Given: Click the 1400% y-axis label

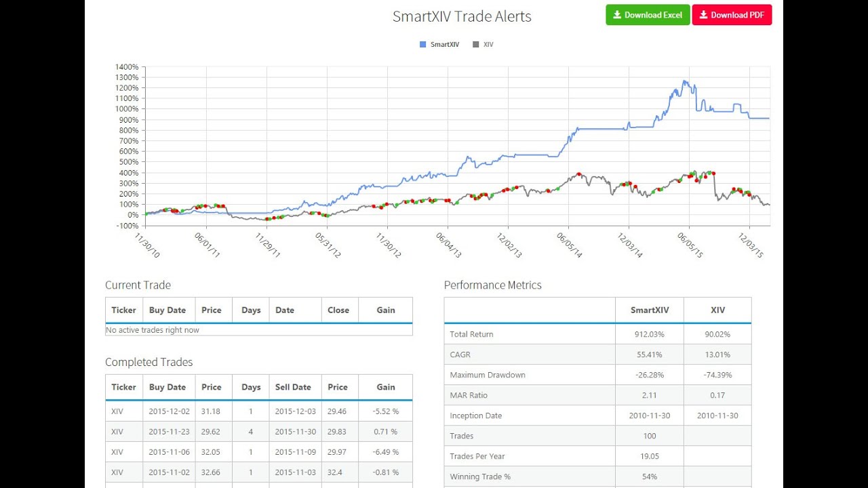Looking at the screenshot, I should (x=127, y=67).
